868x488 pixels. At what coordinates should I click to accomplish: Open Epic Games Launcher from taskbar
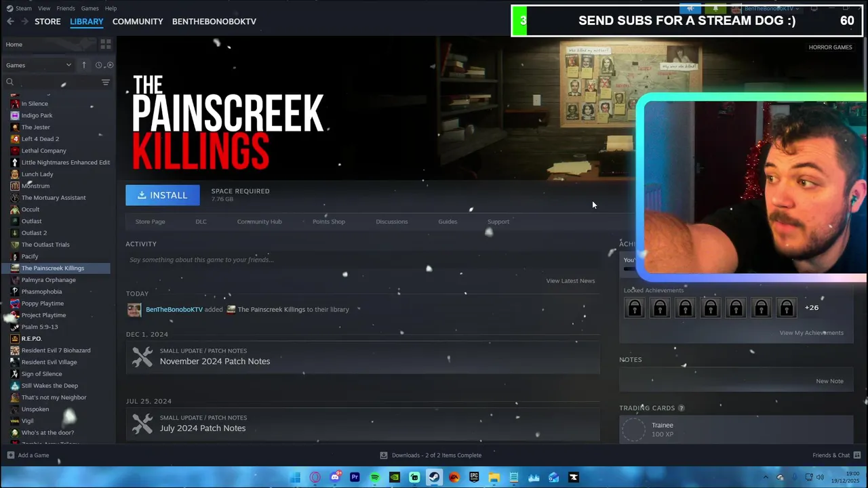474,477
